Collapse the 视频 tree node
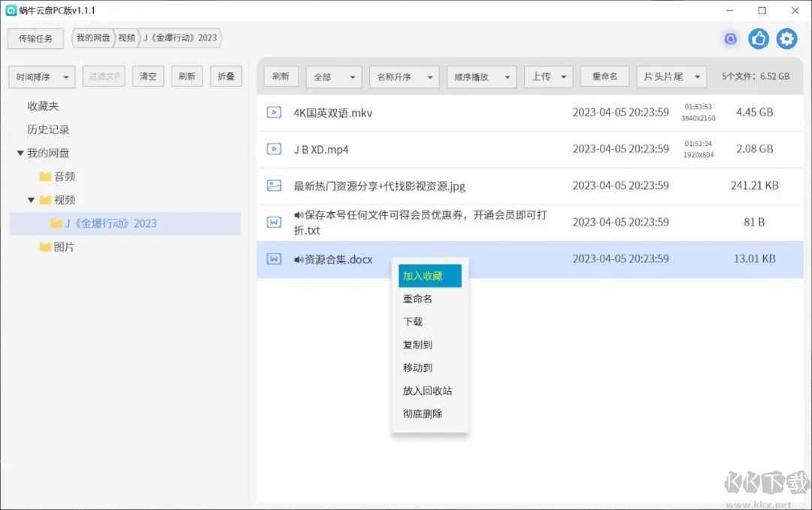The width and height of the screenshot is (812, 510). pyautogui.click(x=31, y=199)
